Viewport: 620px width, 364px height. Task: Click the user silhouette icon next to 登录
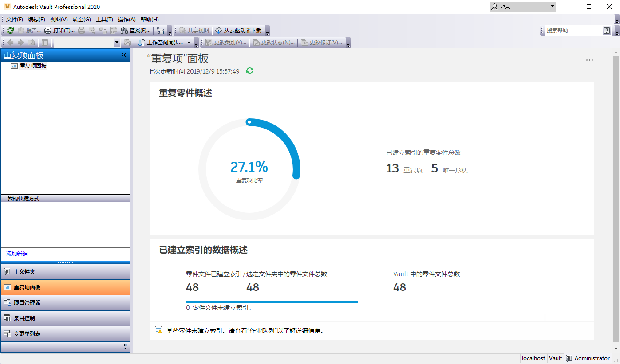click(x=494, y=7)
